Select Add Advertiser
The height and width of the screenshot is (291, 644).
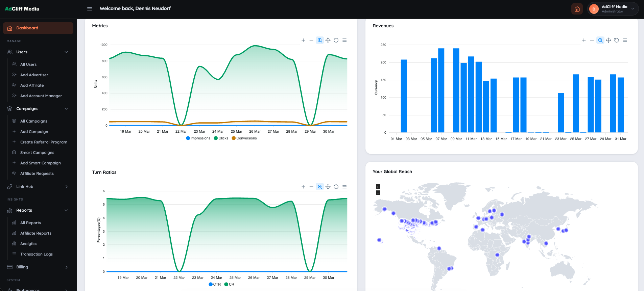[x=34, y=75]
